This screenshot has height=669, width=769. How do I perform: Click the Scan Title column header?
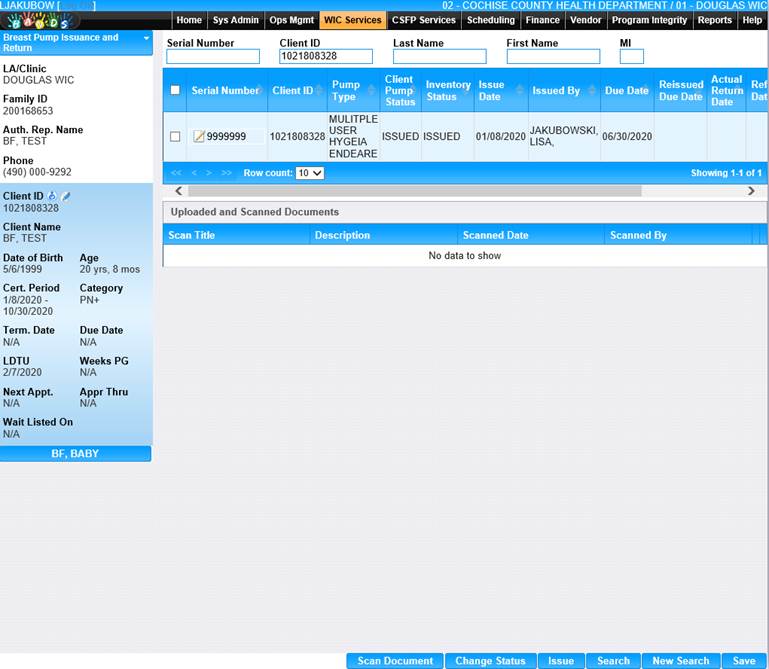click(x=236, y=235)
